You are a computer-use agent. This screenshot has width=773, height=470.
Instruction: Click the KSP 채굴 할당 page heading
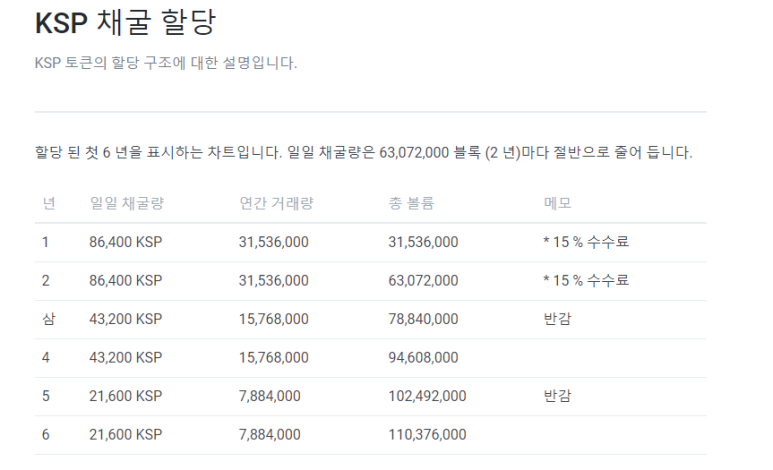pos(125,23)
